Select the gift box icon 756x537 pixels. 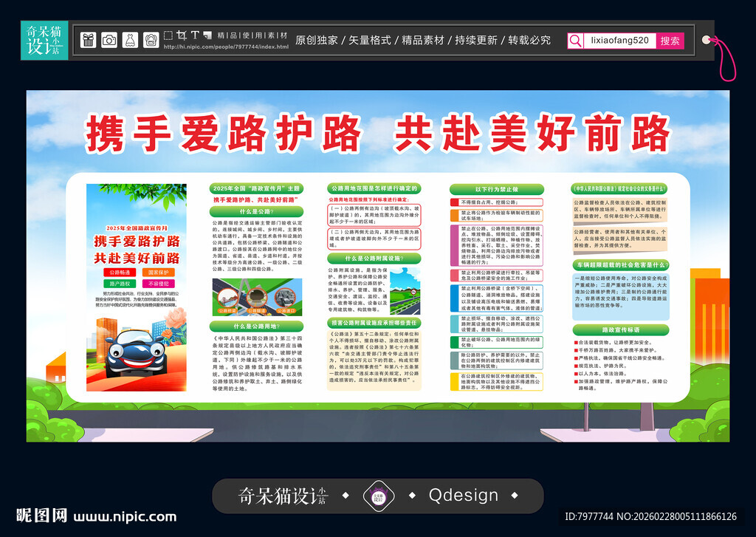tap(89, 39)
